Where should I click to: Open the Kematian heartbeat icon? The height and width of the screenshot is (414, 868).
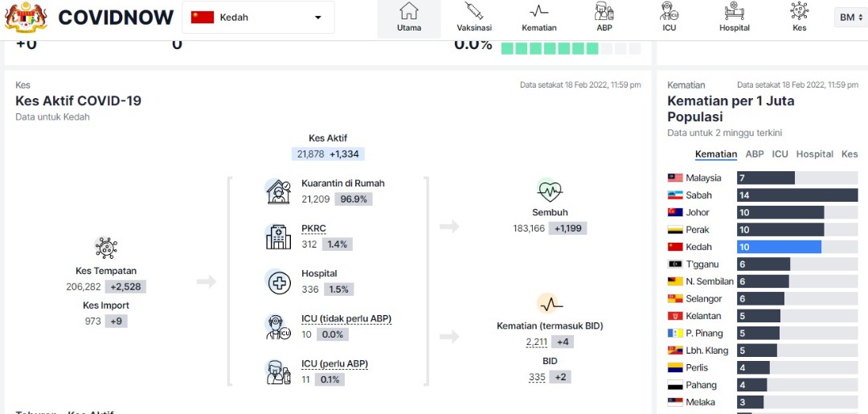pyautogui.click(x=538, y=11)
